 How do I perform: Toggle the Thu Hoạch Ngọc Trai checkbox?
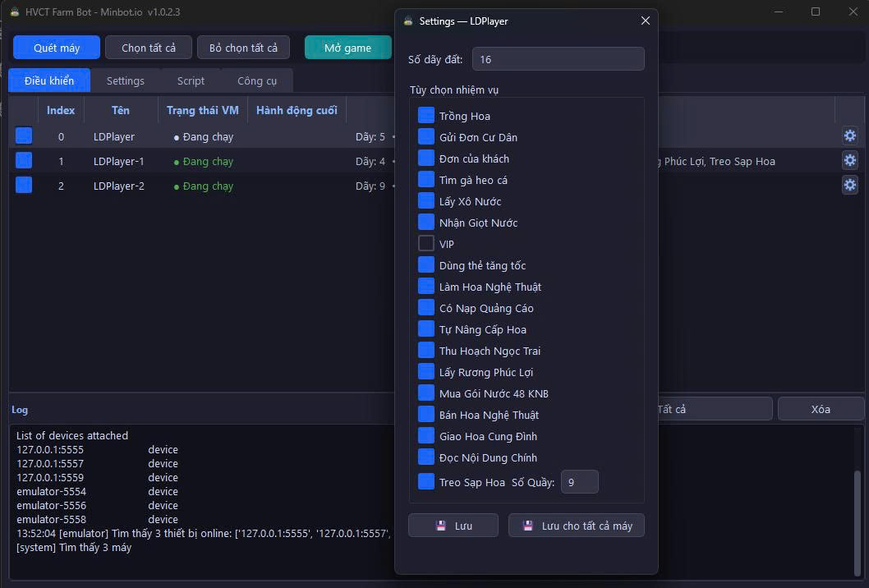coord(425,350)
